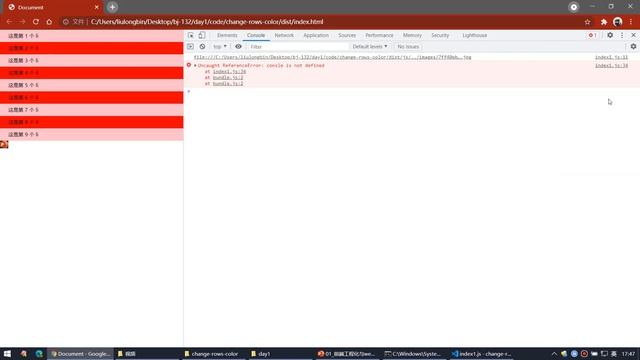The width and height of the screenshot is (640, 360).
Task: Click the red error count badge
Action: tap(592, 36)
